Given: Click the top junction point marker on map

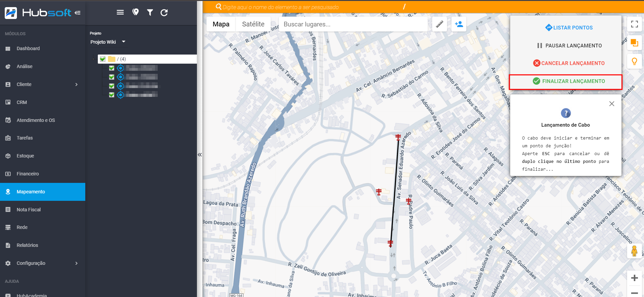Looking at the screenshot, I should (x=398, y=137).
